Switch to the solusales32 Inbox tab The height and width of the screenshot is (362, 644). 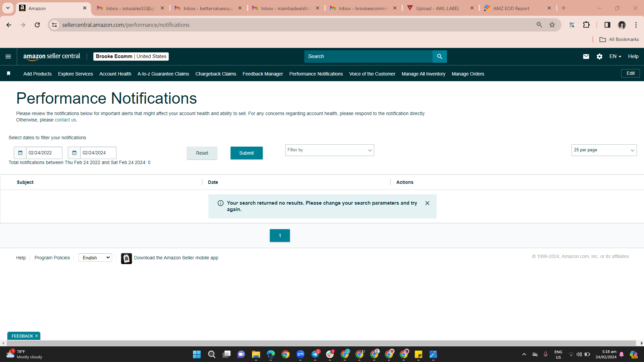click(x=131, y=8)
